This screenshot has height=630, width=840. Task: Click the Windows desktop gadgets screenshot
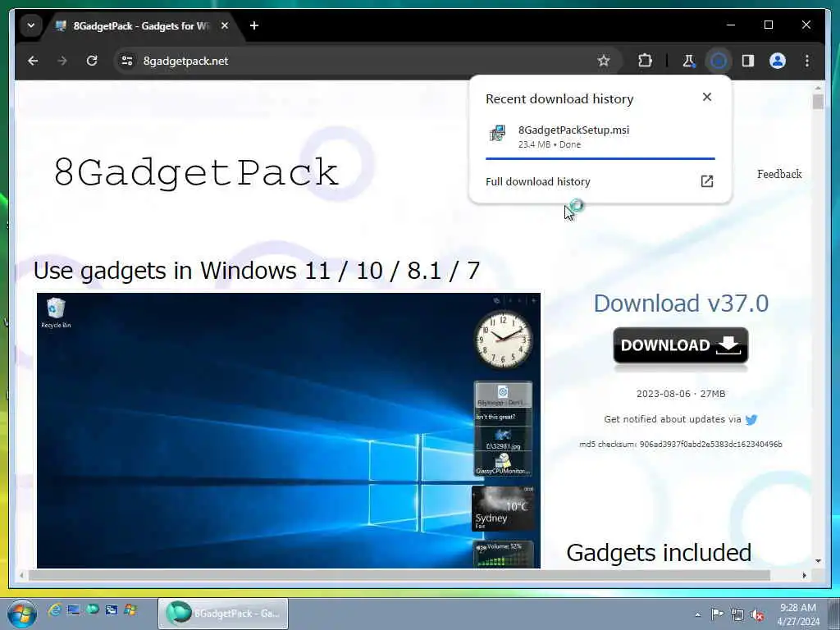click(288, 430)
